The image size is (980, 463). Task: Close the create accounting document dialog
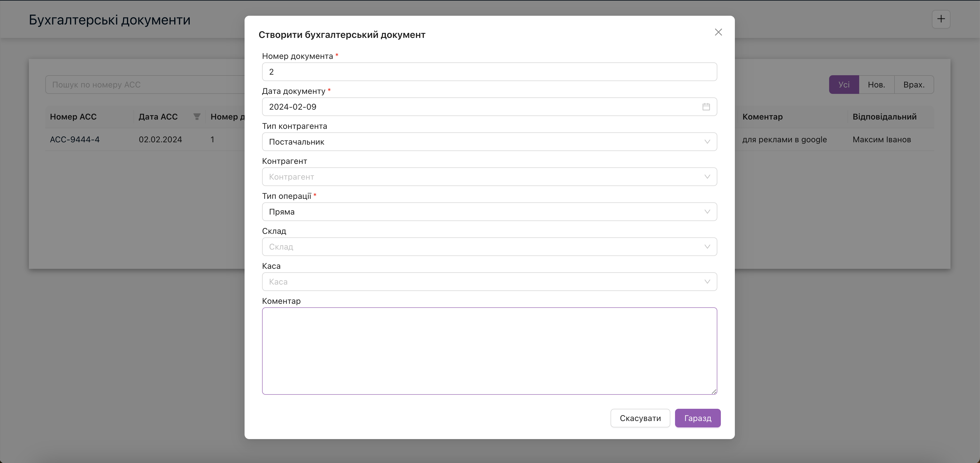coord(718,32)
